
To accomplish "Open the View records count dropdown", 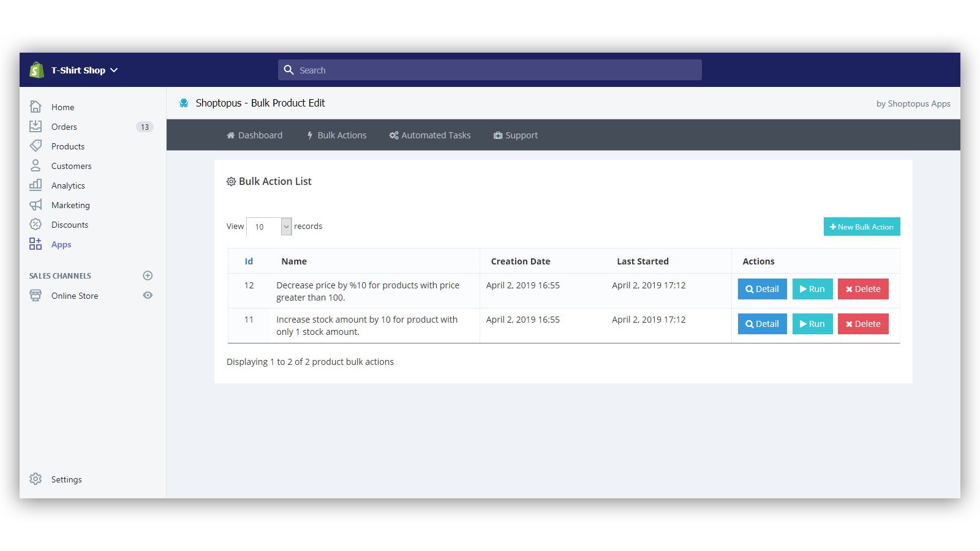I will pyautogui.click(x=269, y=227).
